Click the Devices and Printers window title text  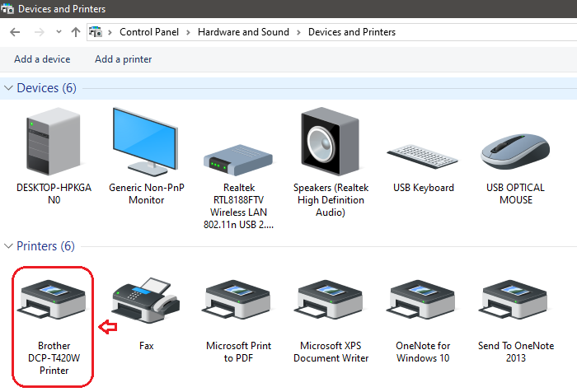pyautogui.click(x=62, y=9)
